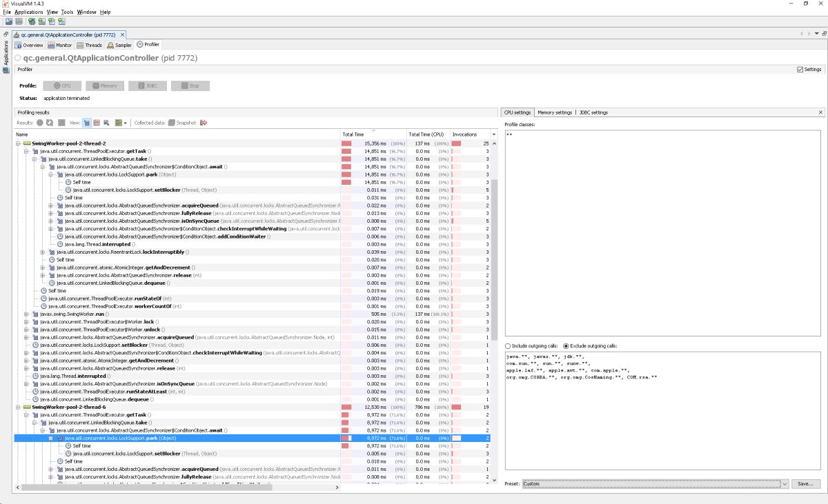Select the Hot spots view icon
Image resolution: width=828 pixels, height=504 pixels.
coord(97,123)
